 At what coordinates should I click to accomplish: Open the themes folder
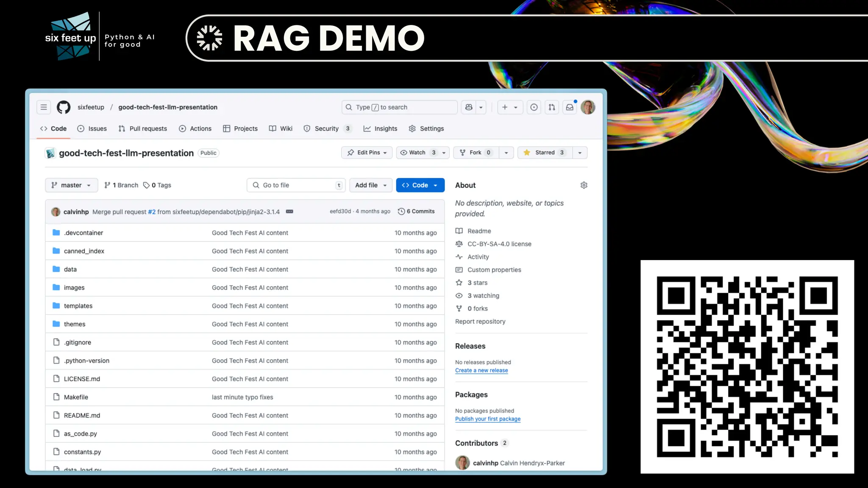coord(75,324)
